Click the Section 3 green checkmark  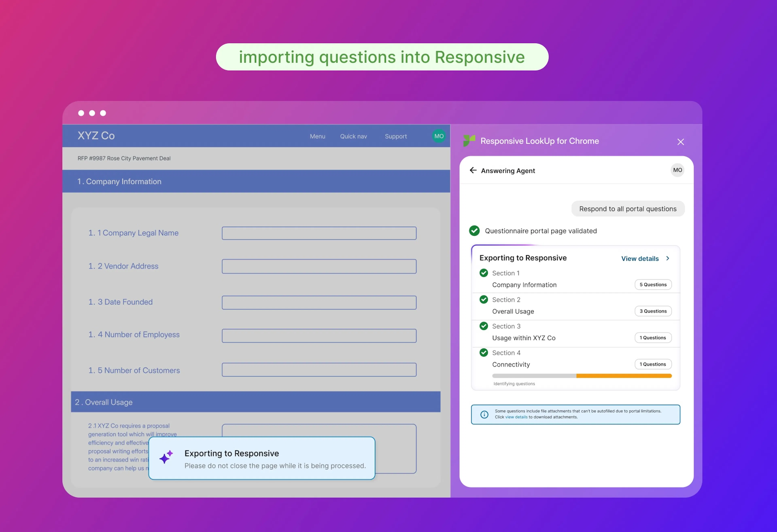coord(483,326)
